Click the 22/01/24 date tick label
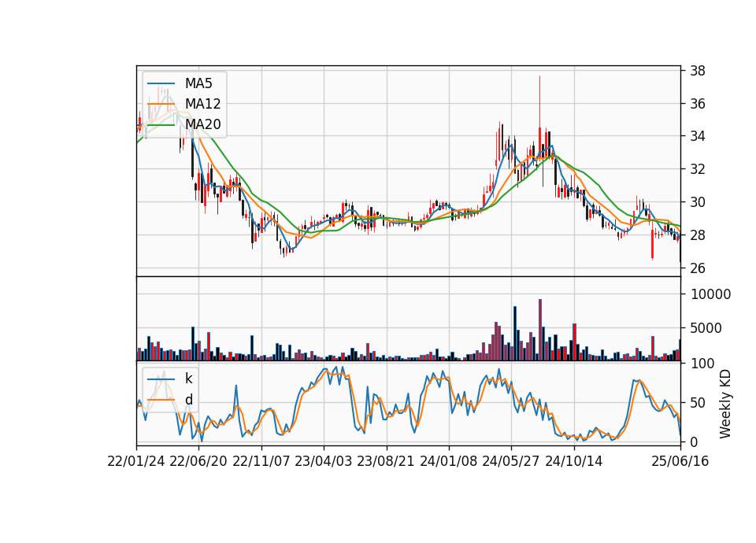The image size is (756, 543). click(x=136, y=461)
